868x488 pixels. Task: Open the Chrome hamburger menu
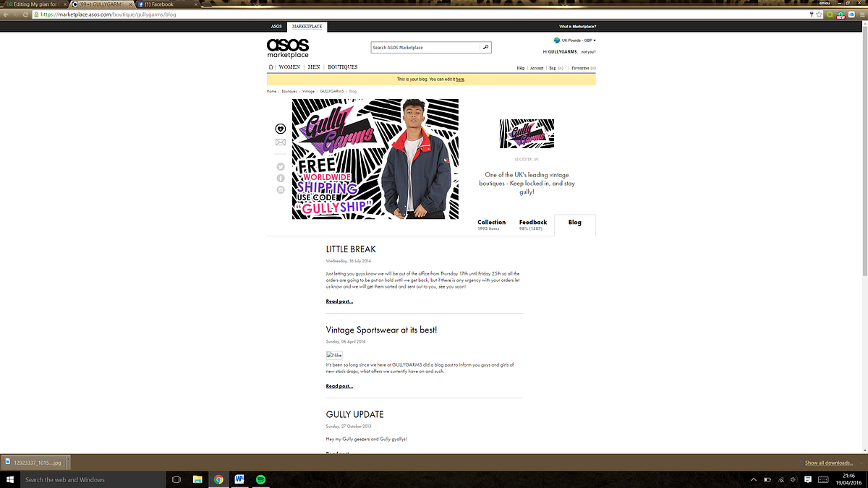pyautogui.click(x=861, y=14)
